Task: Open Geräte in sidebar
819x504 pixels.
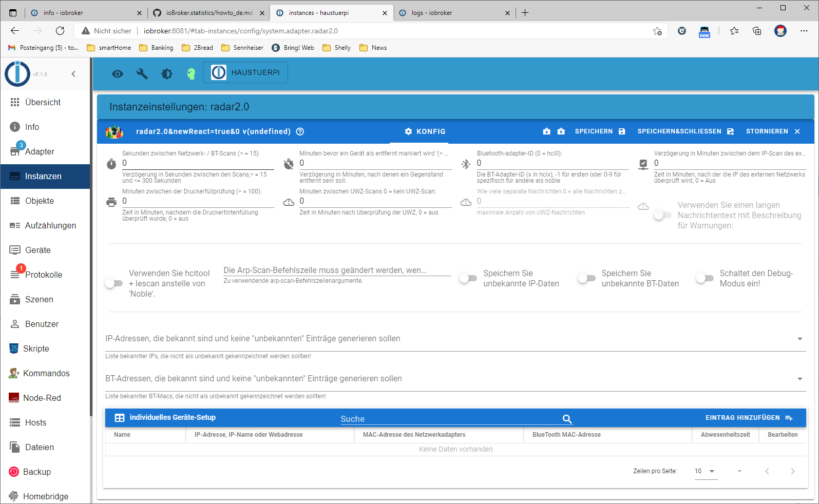Action: pyautogui.click(x=45, y=250)
